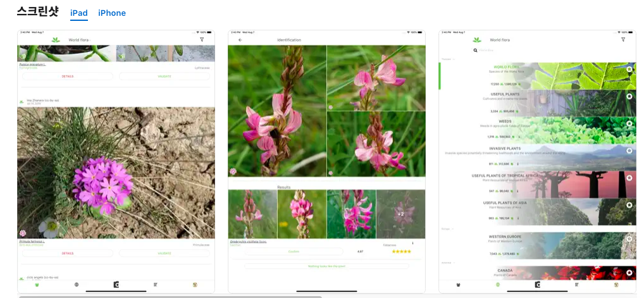Open the USEFUL PLANTS OF ASIA row

tap(538, 212)
